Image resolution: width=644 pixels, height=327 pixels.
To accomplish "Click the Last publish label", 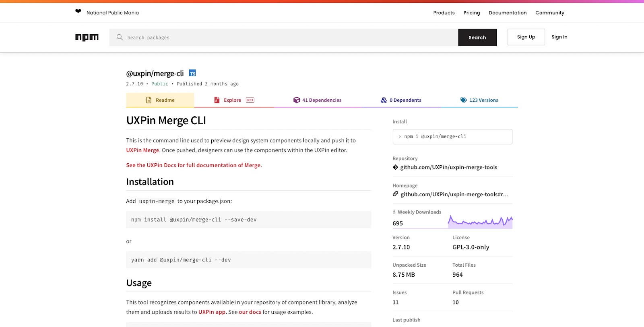I will pos(407,320).
